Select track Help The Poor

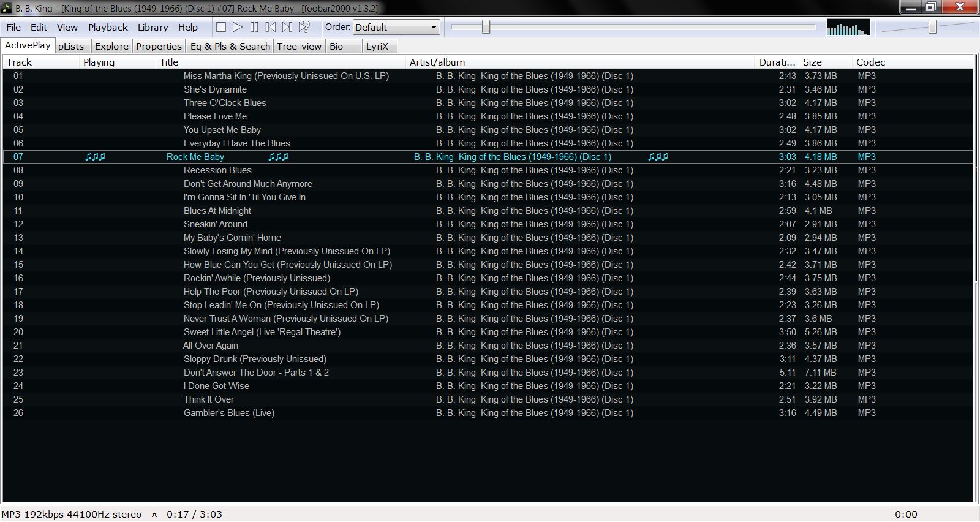click(x=488, y=292)
